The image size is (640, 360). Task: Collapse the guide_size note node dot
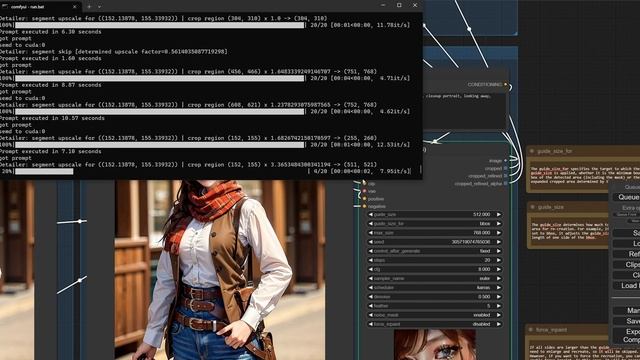click(x=532, y=207)
